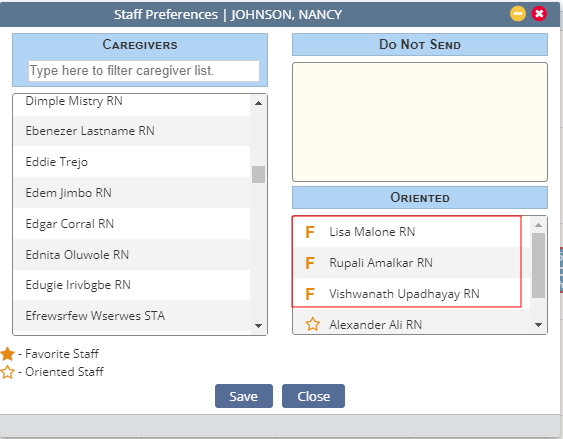Click the Oriented list scroll up arrow

point(538,225)
